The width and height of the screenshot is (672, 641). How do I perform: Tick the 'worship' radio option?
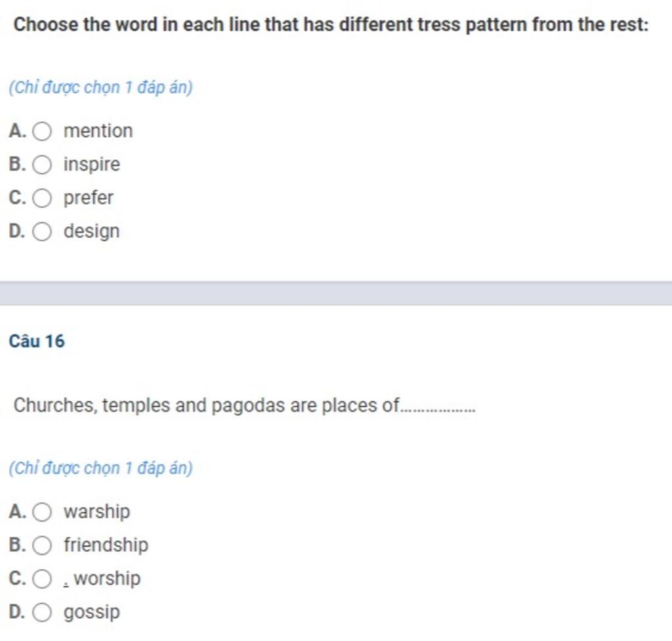[x=42, y=579]
